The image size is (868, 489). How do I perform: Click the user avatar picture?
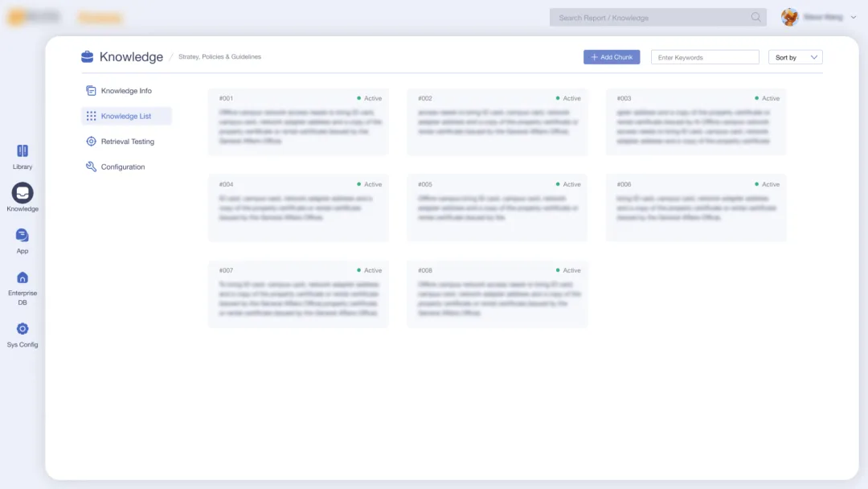tap(790, 17)
